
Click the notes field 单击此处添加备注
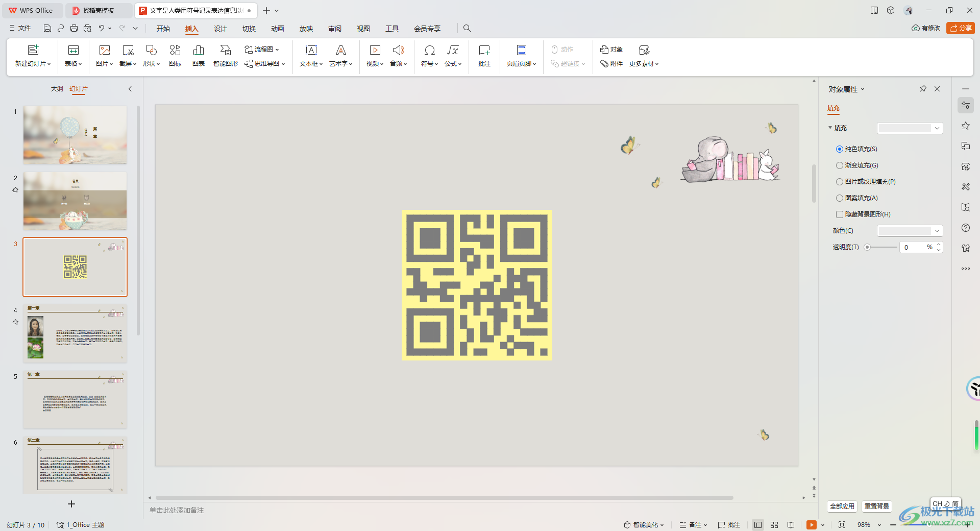pyautogui.click(x=177, y=510)
